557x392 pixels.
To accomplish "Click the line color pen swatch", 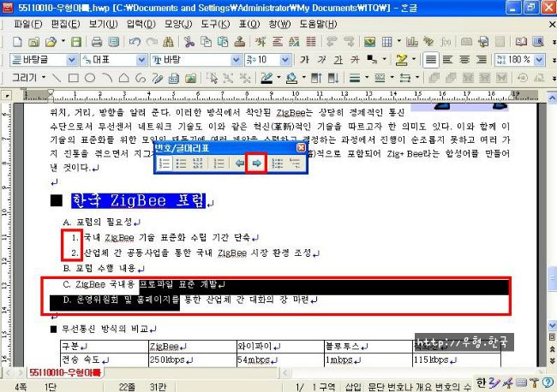I will point(267,78).
